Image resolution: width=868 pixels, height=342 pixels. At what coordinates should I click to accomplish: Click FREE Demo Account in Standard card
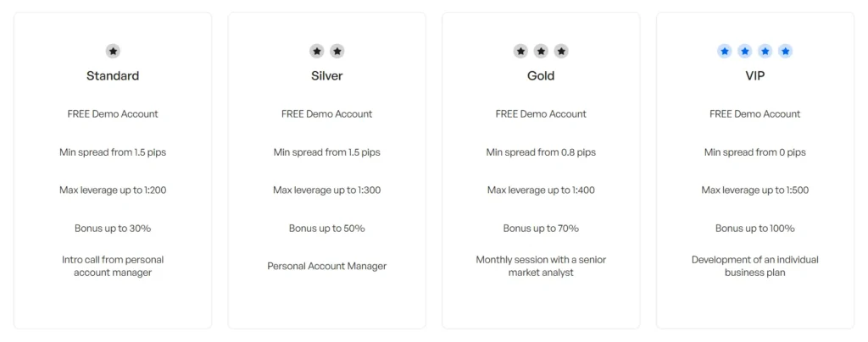pos(113,114)
